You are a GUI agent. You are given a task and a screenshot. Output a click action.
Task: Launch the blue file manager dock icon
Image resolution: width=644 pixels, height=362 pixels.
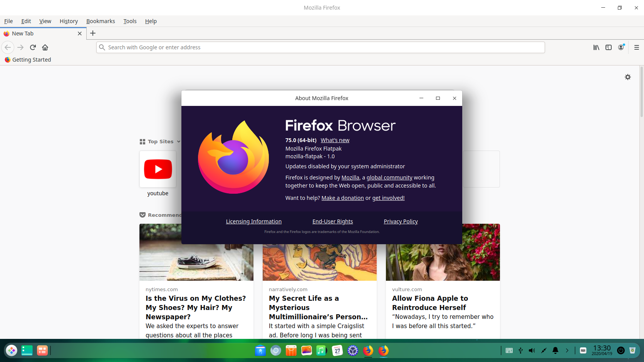pyautogui.click(x=260, y=350)
